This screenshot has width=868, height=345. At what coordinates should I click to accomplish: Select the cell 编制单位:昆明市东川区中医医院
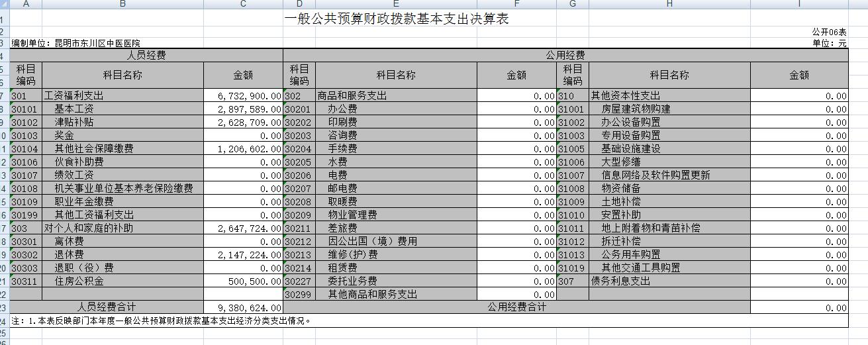(x=76, y=43)
